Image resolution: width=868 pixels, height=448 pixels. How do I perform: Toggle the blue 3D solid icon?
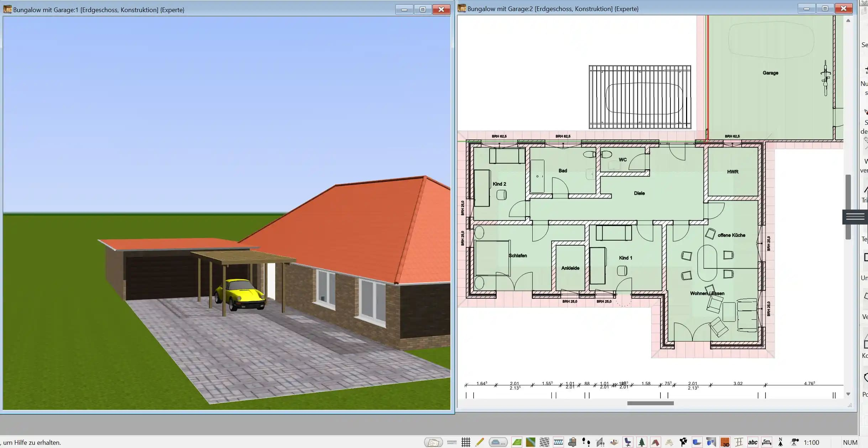pos(697,442)
